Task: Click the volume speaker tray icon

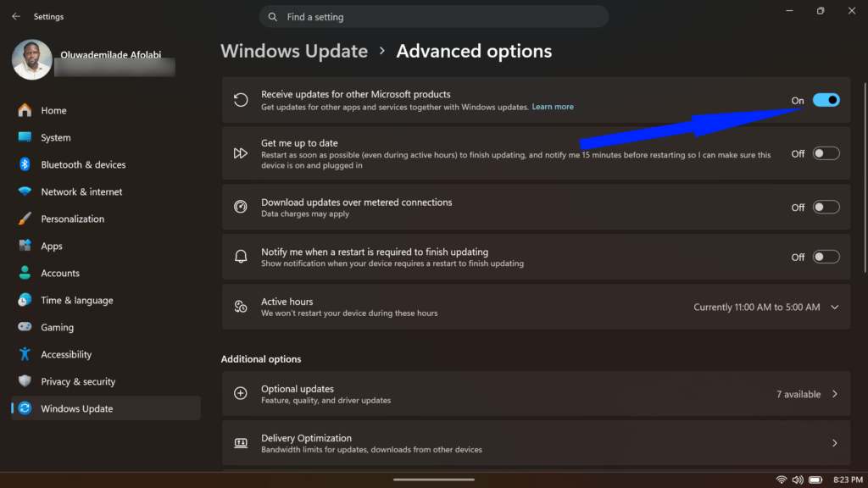Action: coord(798,480)
